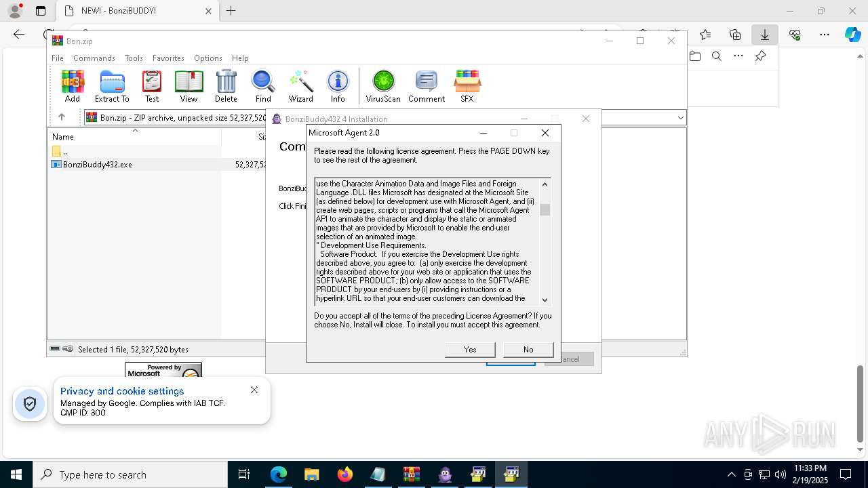Viewport: 868px width, 488px height.
Task: Run the Test archive tool
Action: 152,86
